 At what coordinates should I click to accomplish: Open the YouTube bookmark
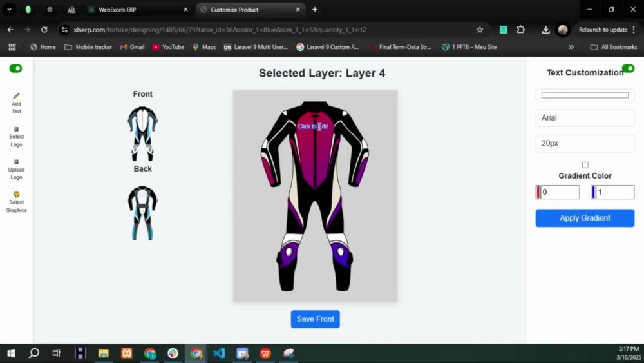[168, 47]
